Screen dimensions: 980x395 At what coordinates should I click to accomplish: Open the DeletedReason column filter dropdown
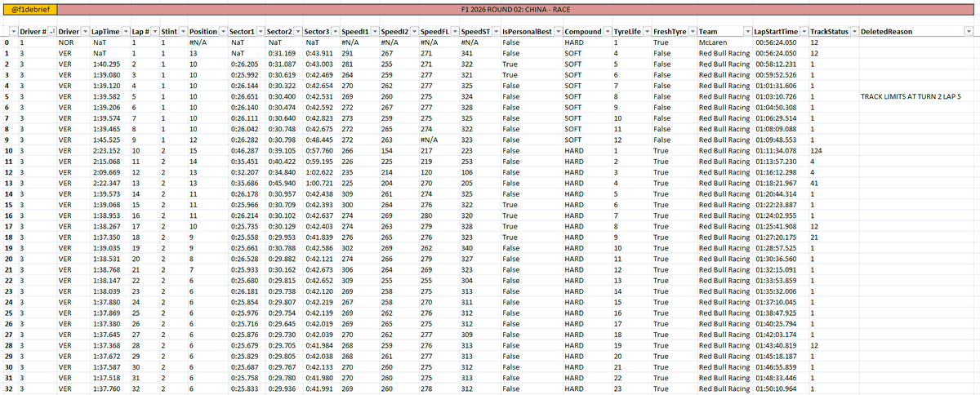pyautogui.click(x=969, y=31)
